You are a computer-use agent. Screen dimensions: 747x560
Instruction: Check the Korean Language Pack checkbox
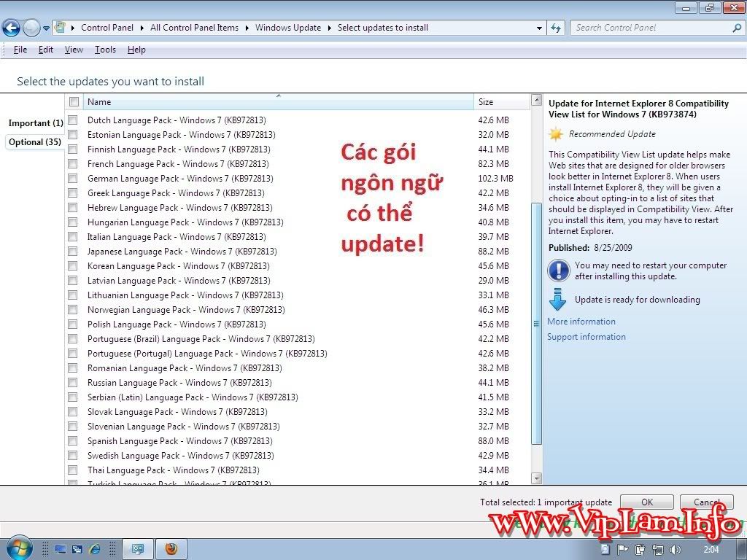coord(73,265)
